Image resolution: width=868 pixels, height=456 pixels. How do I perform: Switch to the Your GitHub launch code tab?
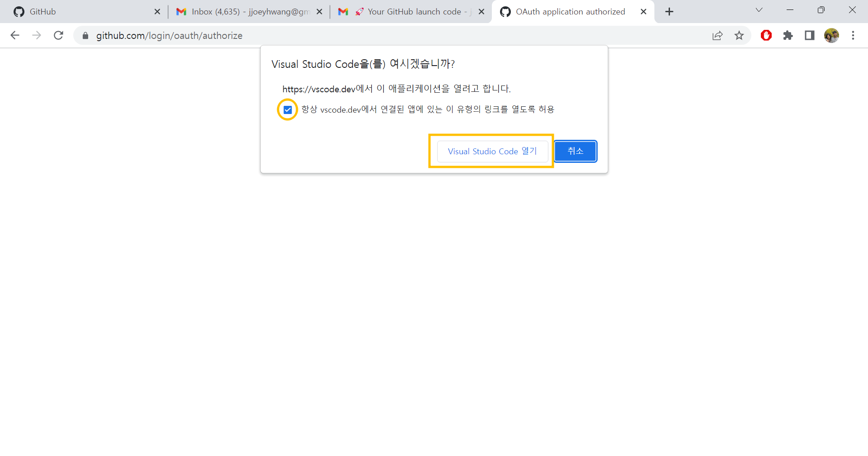point(410,12)
